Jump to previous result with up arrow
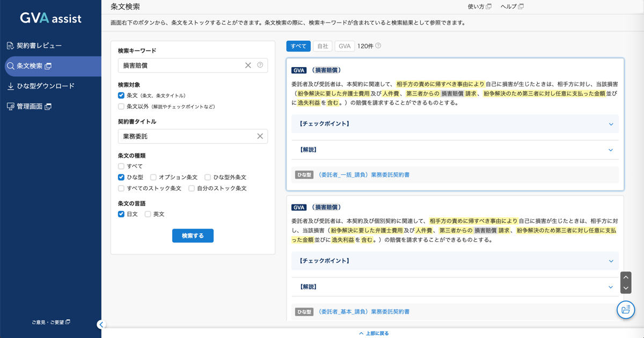644x338 pixels. 626,277
